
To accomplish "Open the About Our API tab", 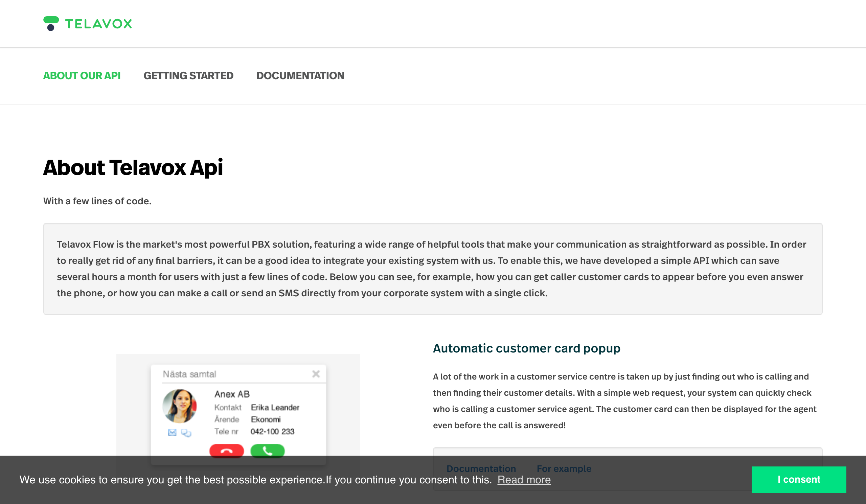I will [x=82, y=75].
